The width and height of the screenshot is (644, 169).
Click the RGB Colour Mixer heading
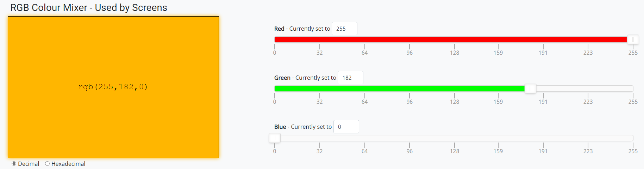(x=89, y=8)
